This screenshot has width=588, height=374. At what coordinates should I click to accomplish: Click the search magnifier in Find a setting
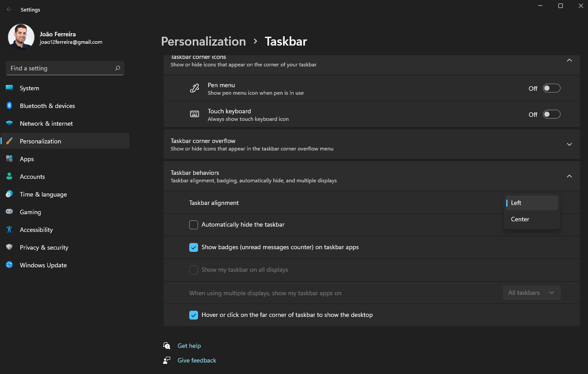pyautogui.click(x=118, y=68)
